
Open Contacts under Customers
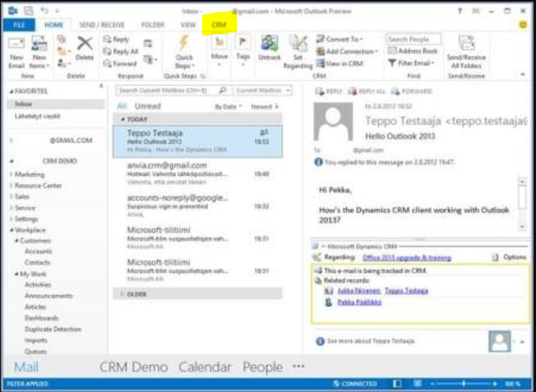pyautogui.click(x=37, y=263)
